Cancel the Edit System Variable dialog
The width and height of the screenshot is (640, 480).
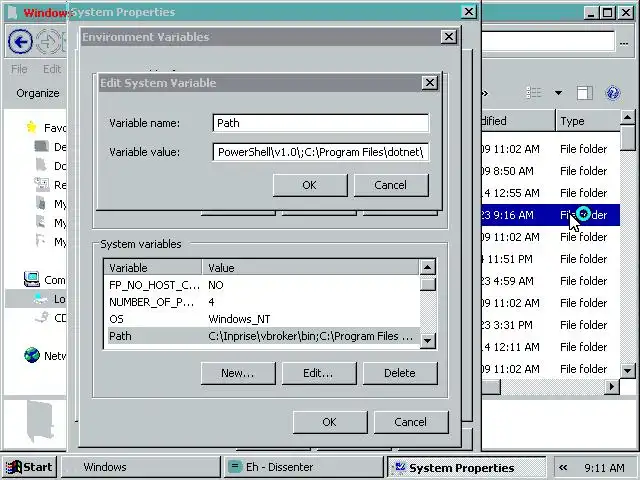tap(391, 185)
